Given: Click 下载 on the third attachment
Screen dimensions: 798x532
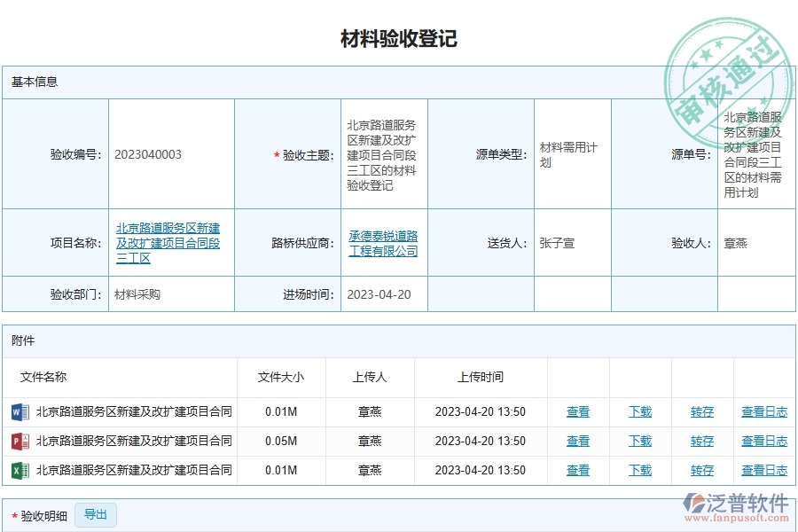Looking at the screenshot, I should (639, 470).
